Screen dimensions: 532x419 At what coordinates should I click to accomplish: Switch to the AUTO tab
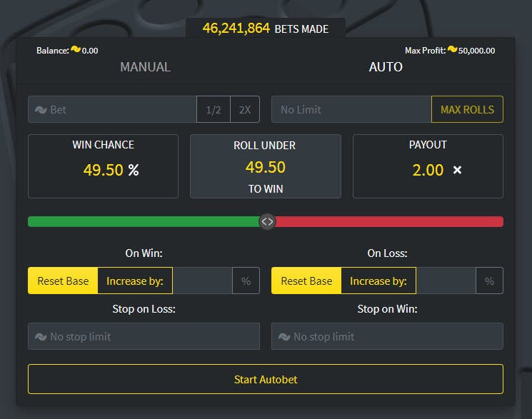386,67
